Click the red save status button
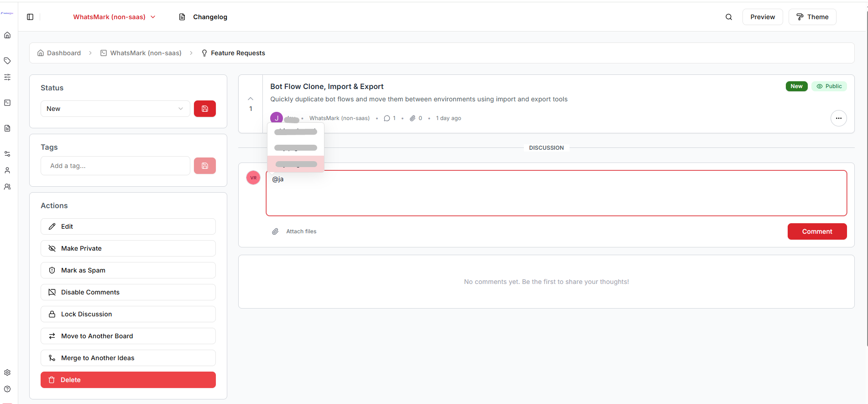This screenshot has width=868, height=404. (x=204, y=109)
